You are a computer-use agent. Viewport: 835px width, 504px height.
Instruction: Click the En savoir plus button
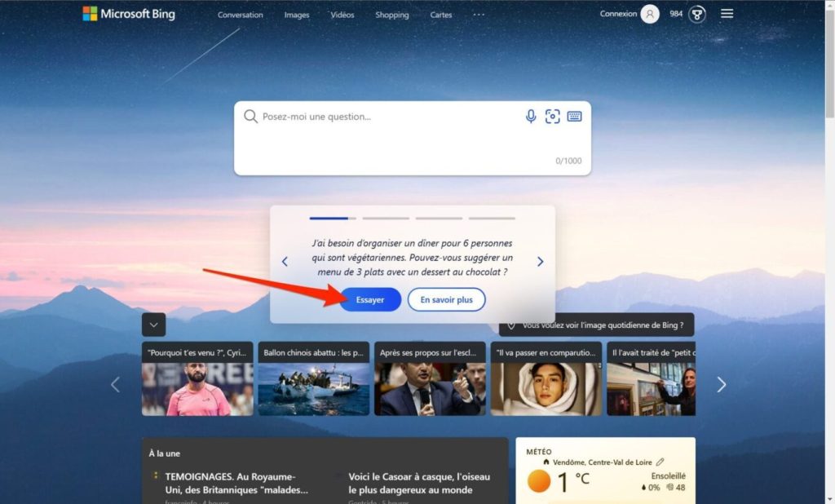tap(446, 300)
